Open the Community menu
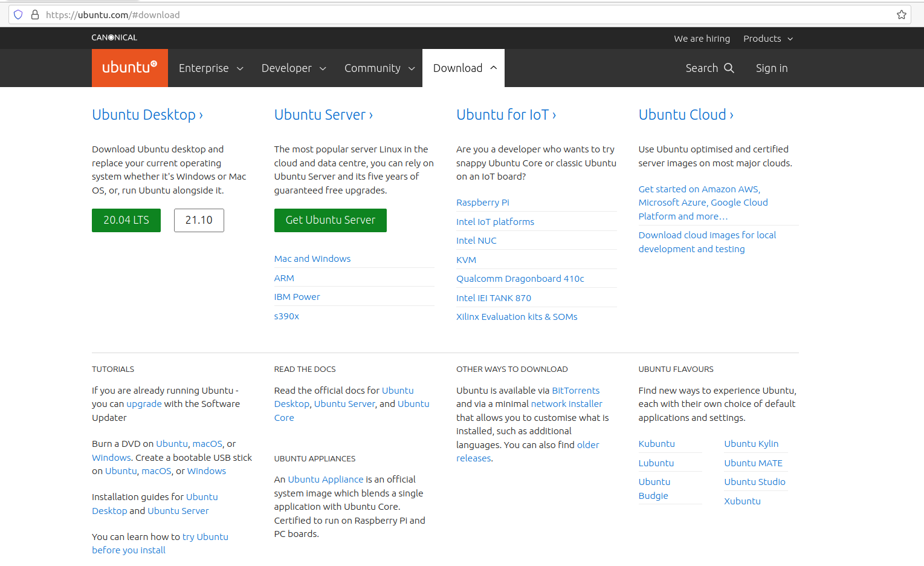924x566 pixels. [x=380, y=68]
